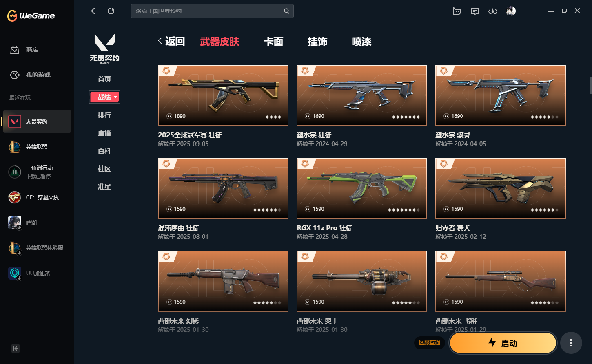Open the 2025全球冠军赛 狂徒 skin thumbnail
Screen dimensions: 592x364
223,95
